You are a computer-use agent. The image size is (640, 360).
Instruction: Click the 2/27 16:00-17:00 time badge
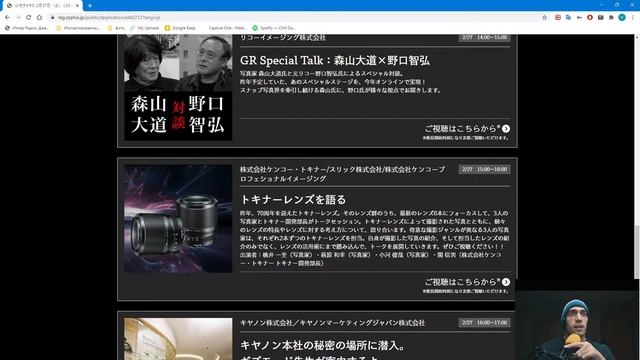click(484, 323)
